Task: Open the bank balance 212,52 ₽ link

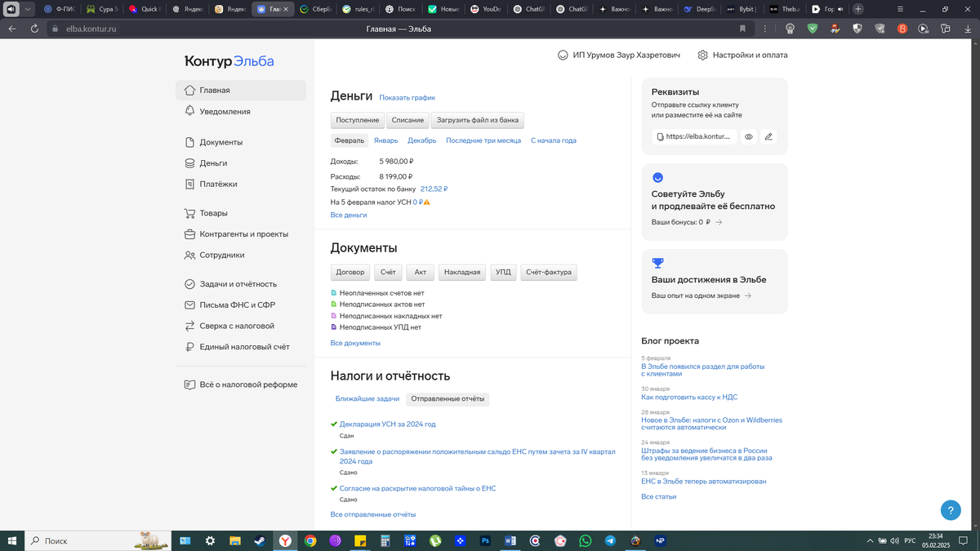Action: [x=434, y=189]
